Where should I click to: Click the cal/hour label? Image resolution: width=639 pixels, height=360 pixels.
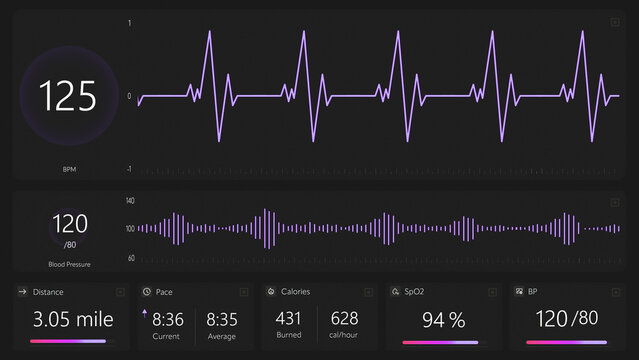click(x=343, y=335)
